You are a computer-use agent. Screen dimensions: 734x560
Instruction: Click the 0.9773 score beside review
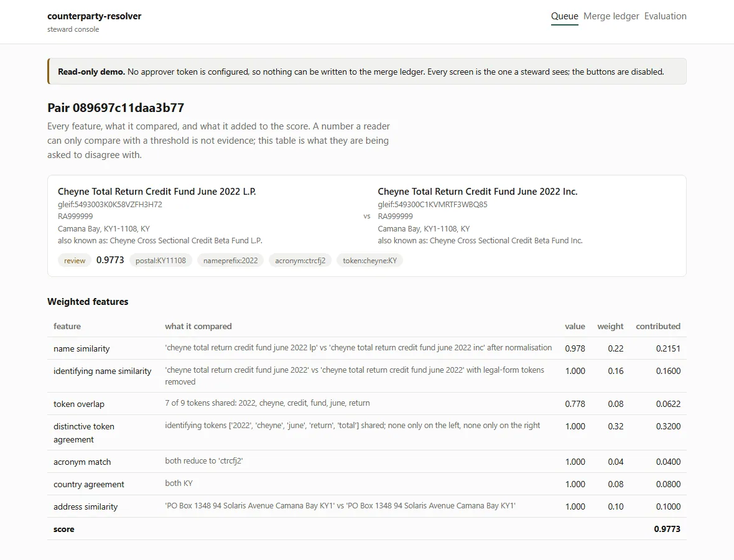[110, 260]
